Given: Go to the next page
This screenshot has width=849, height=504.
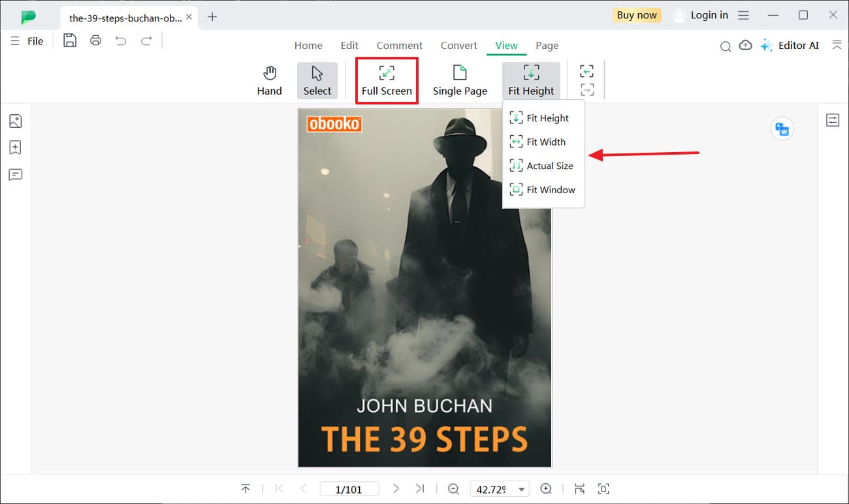Looking at the screenshot, I should [x=396, y=489].
